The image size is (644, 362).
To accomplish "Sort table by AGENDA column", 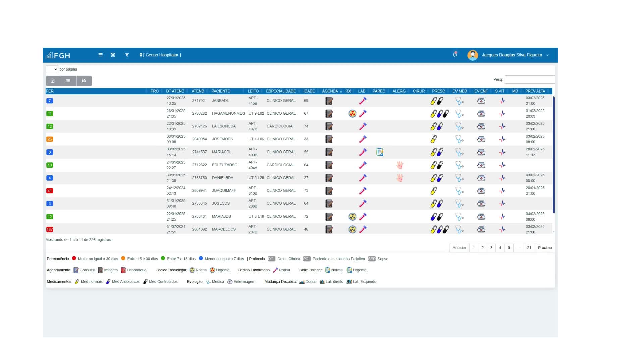I will click(x=330, y=91).
